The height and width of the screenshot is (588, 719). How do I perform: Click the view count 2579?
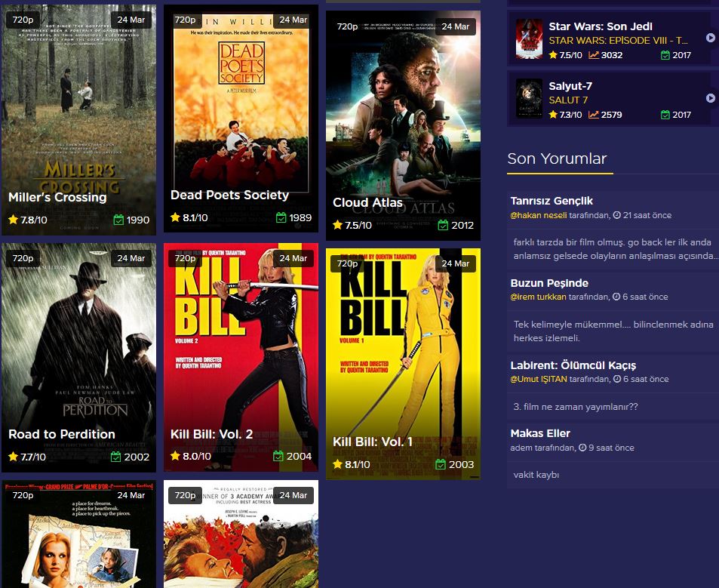pos(612,115)
